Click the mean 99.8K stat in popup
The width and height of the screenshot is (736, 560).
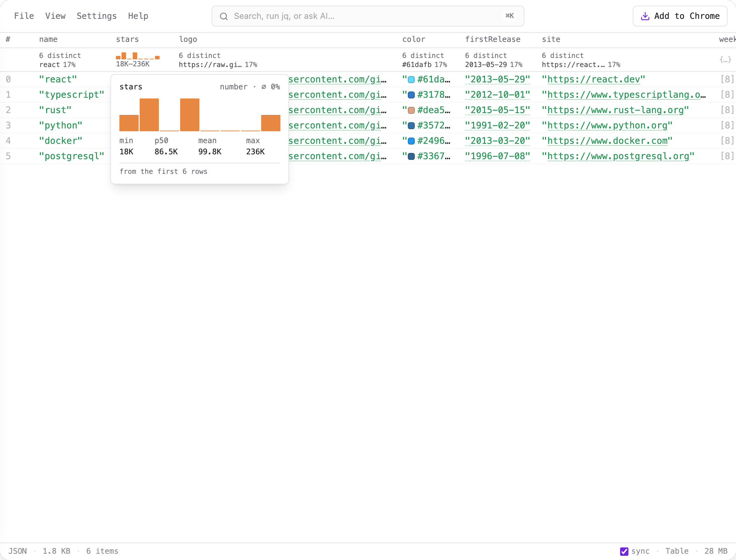[210, 146]
